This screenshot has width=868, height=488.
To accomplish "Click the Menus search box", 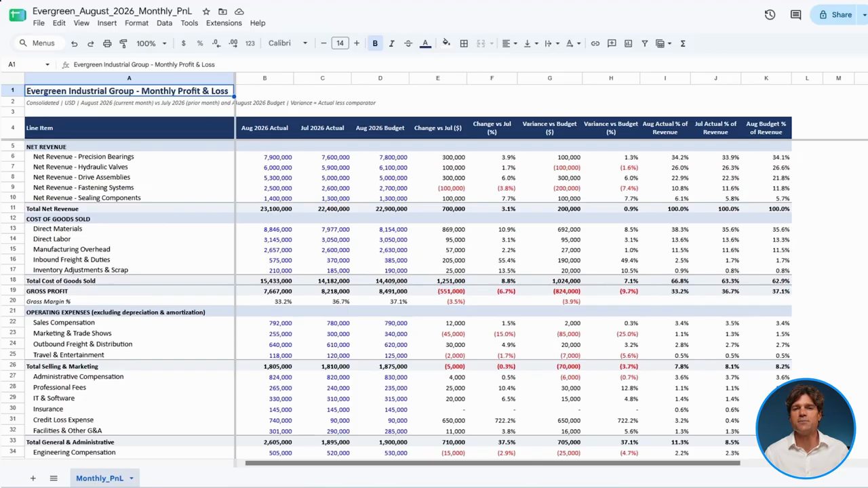I will (x=39, y=43).
